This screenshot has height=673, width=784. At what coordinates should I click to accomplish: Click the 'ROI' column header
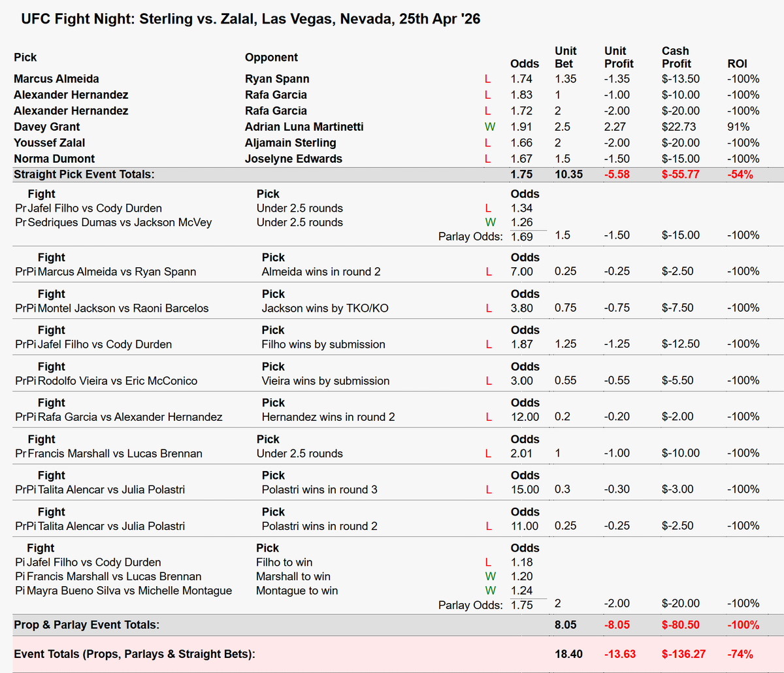tap(737, 63)
